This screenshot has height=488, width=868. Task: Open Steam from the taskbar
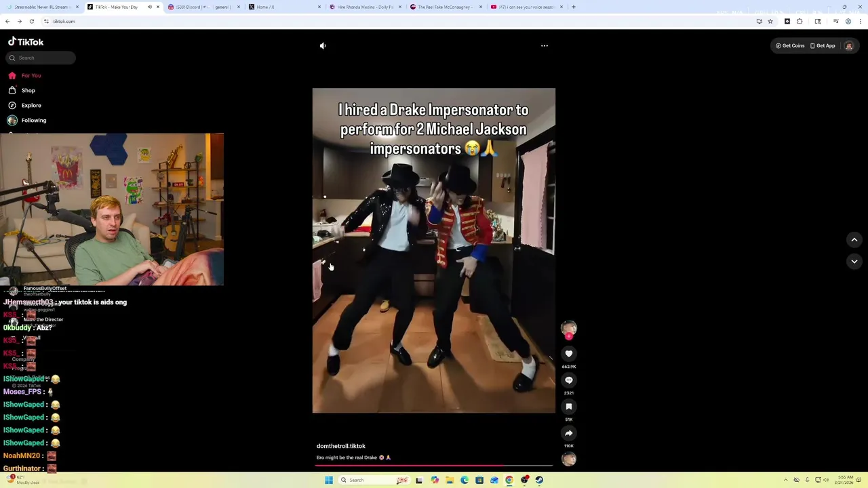pyautogui.click(x=539, y=481)
